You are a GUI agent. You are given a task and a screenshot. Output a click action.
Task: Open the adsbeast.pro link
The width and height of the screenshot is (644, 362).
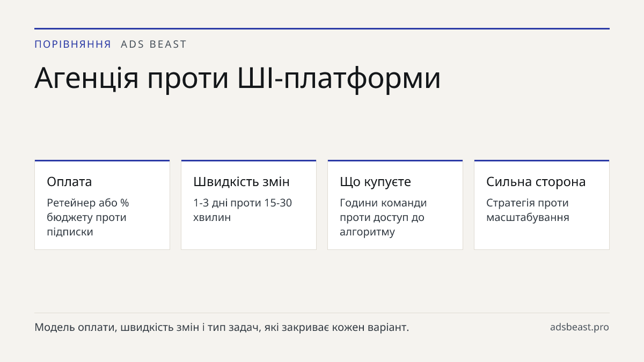pos(580,327)
